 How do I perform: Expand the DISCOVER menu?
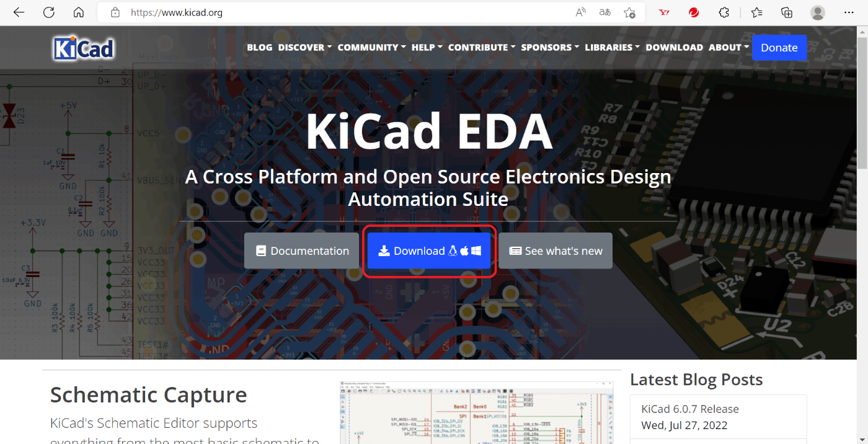tap(305, 47)
